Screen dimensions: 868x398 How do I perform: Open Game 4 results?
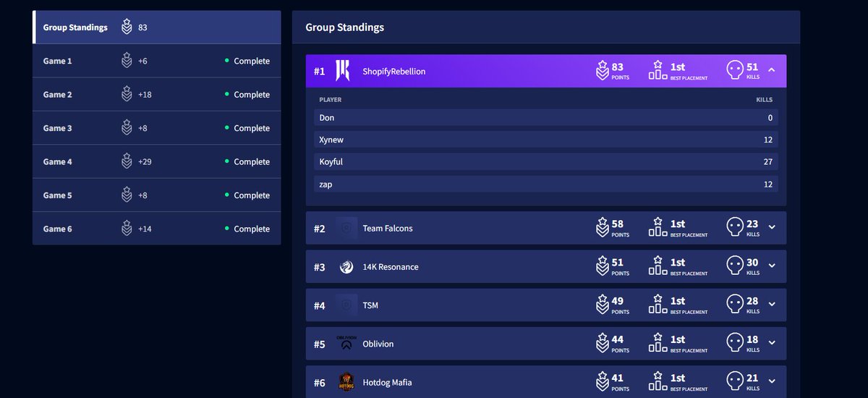157,161
